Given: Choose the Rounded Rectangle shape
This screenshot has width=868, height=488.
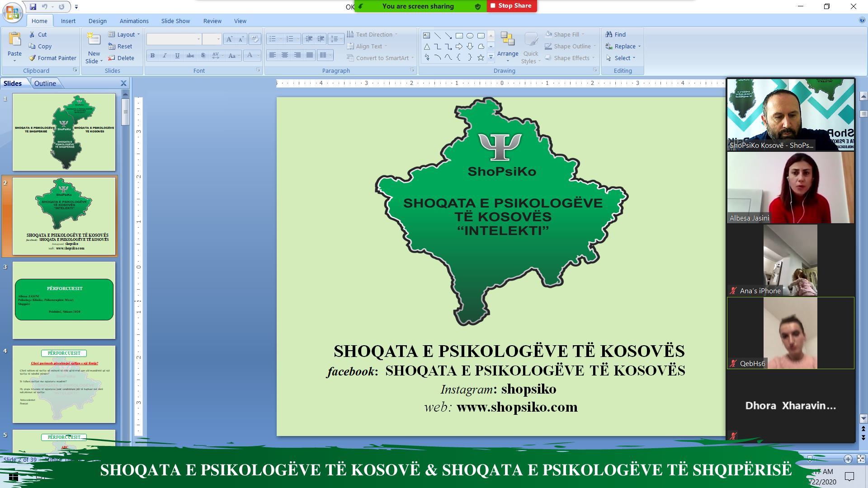Looking at the screenshot, I should pos(481,35).
